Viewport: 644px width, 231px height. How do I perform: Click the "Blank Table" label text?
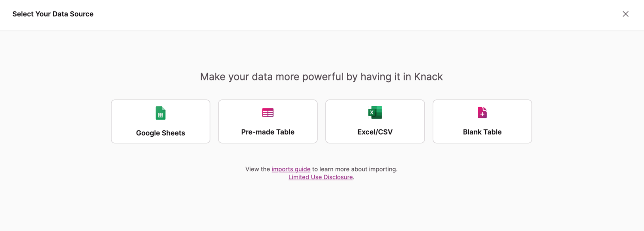click(482, 132)
